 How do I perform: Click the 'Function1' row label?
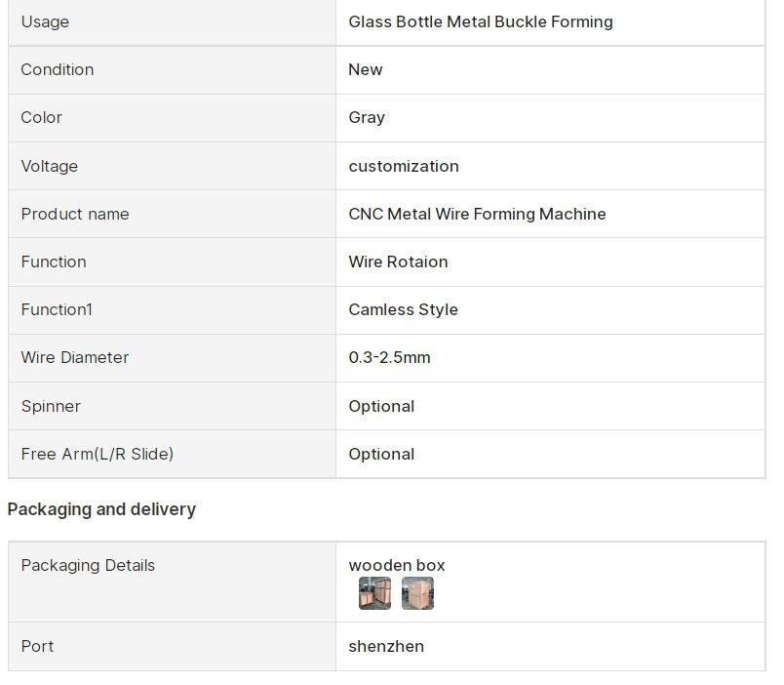57,309
